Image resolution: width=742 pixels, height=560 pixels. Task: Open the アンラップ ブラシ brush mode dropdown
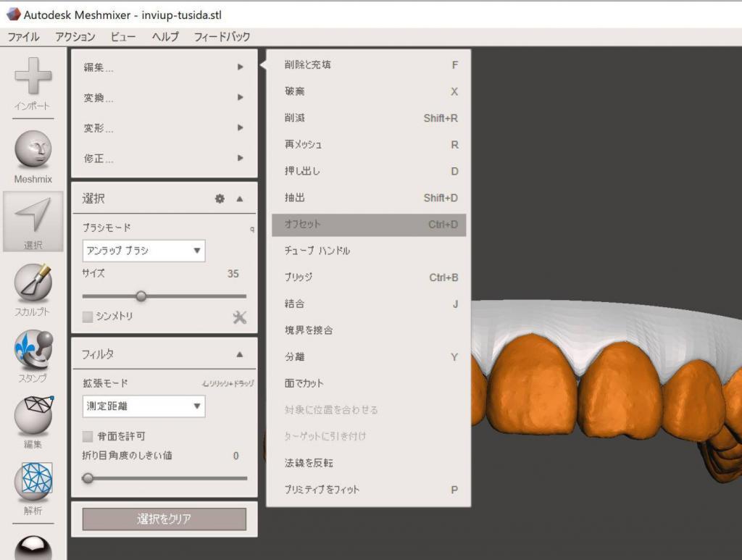pos(144,251)
